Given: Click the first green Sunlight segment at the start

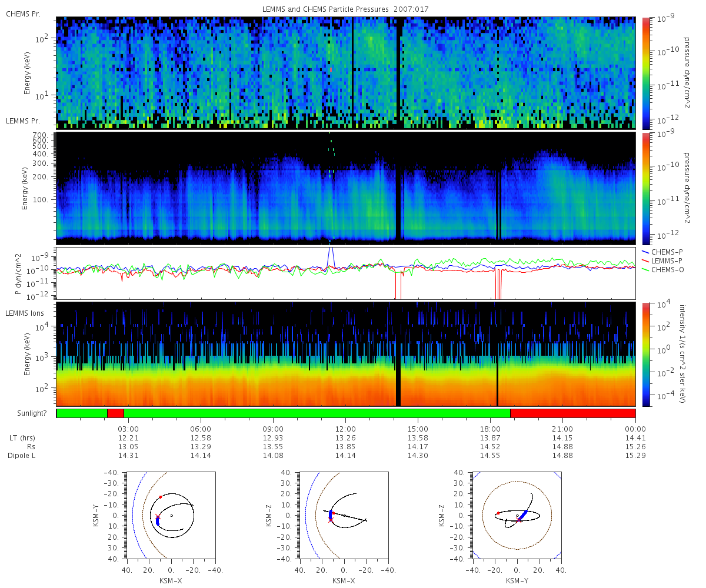Looking at the screenshot, I should pos(82,413).
